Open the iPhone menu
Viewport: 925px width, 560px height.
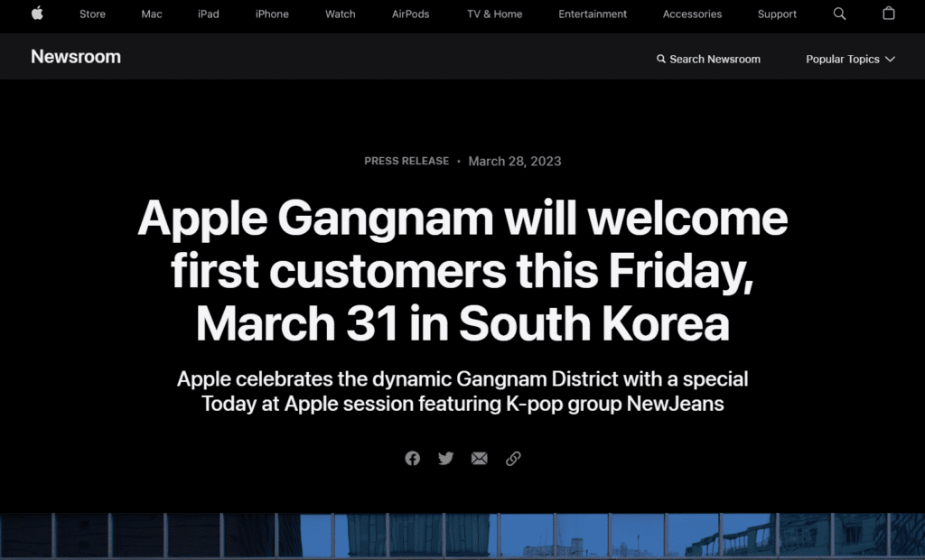(272, 14)
